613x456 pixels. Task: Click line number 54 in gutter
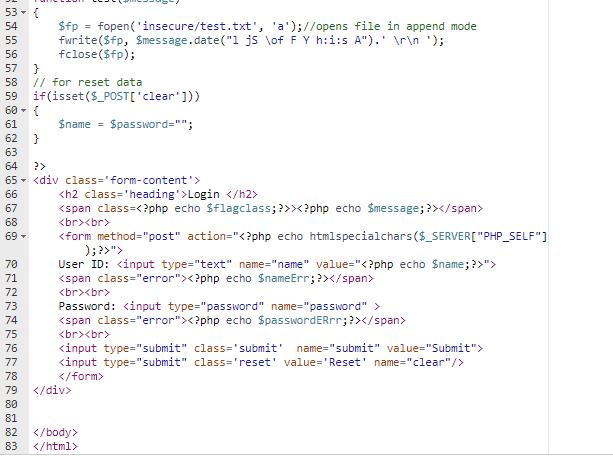(x=11, y=27)
